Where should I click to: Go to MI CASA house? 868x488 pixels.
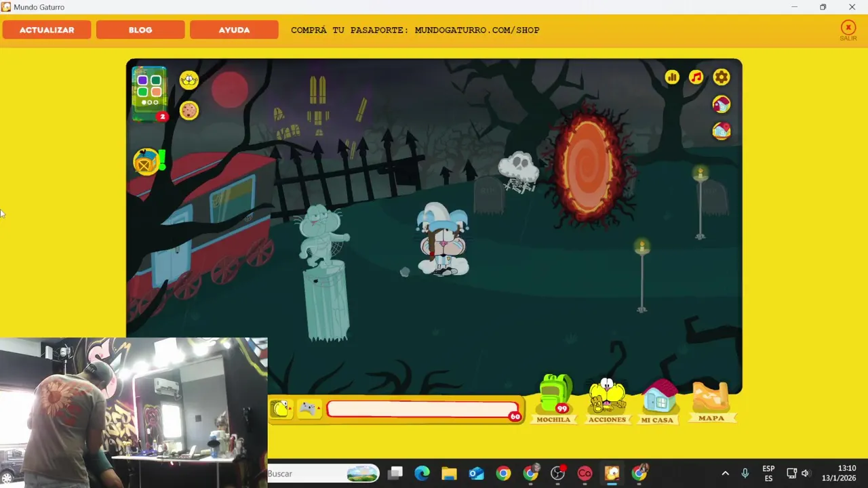(658, 402)
